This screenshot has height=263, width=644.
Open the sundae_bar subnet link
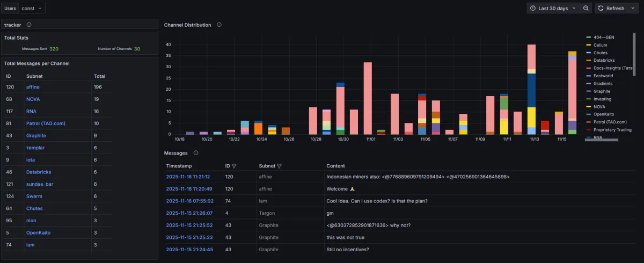40,184
